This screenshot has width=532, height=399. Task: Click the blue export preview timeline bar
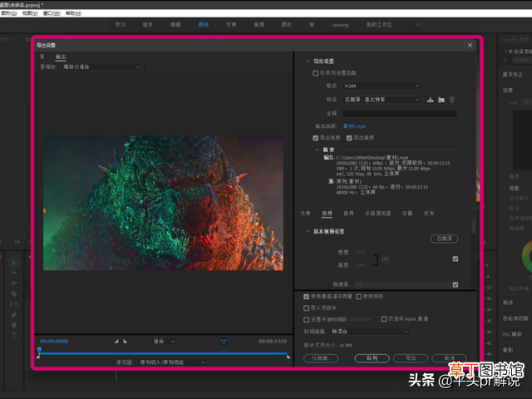163,353
